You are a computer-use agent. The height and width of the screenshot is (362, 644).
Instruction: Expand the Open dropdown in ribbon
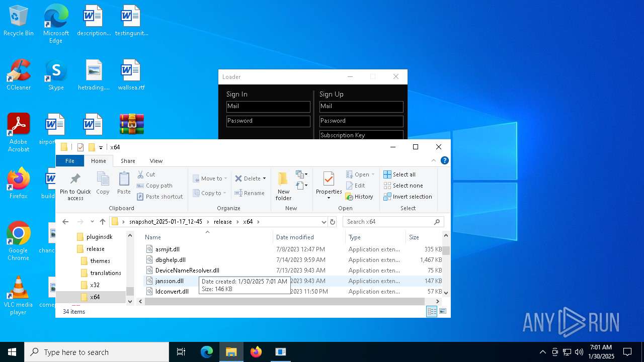373,174
